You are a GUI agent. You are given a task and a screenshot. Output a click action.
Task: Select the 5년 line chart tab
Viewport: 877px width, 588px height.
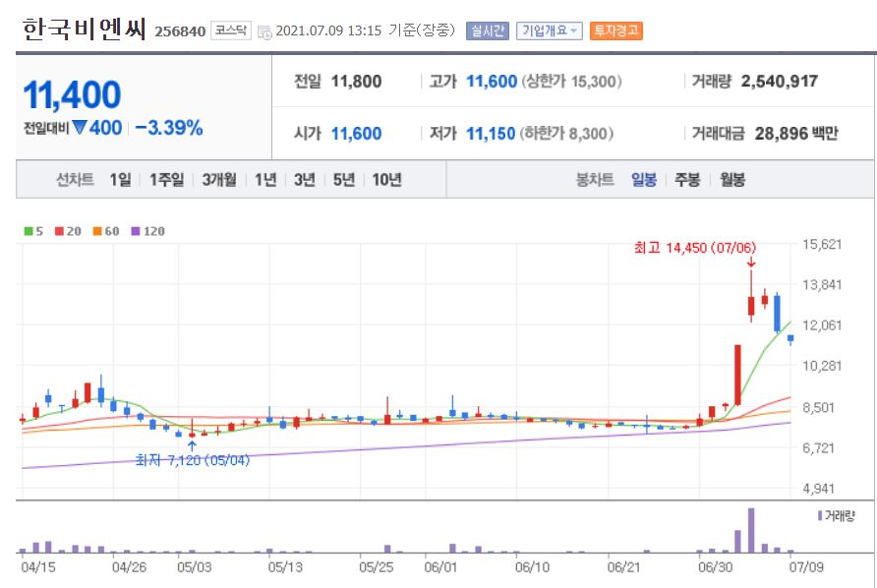click(344, 180)
